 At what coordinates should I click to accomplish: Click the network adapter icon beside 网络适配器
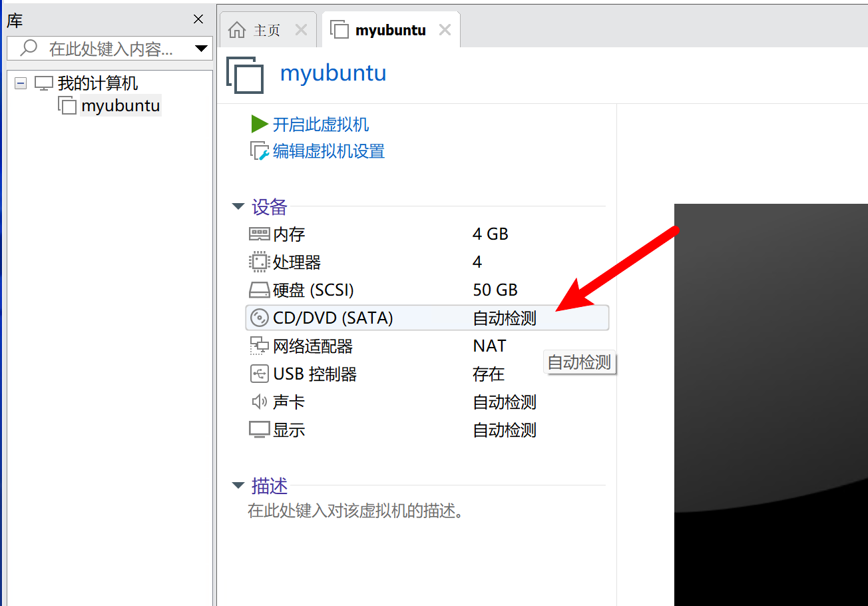click(x=259, y=346)
